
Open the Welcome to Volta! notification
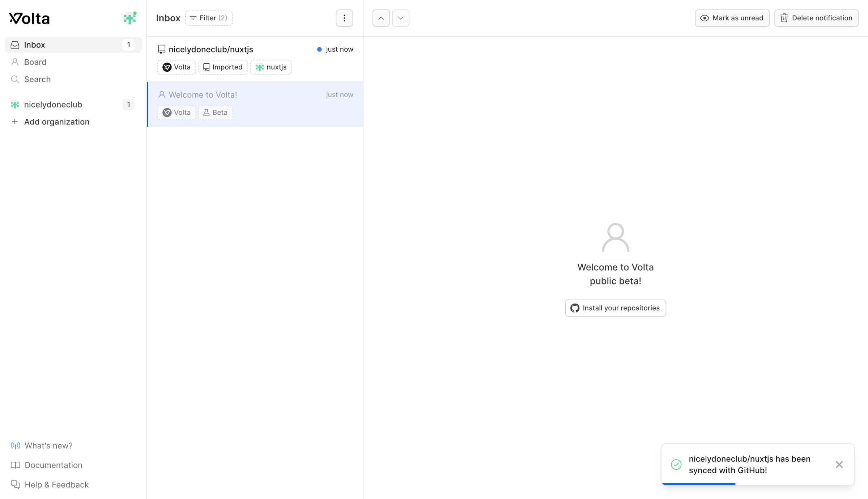pyautogui.click(x=255, y=105)
